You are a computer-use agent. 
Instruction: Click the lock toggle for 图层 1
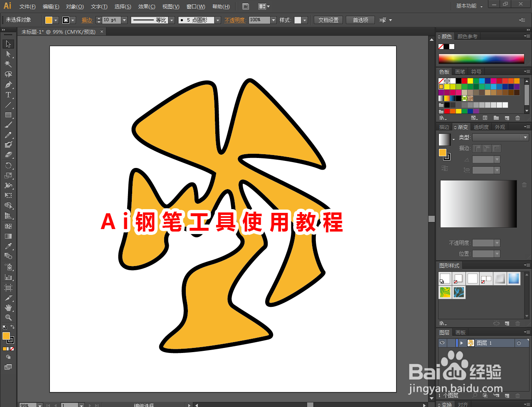[452, 343]
